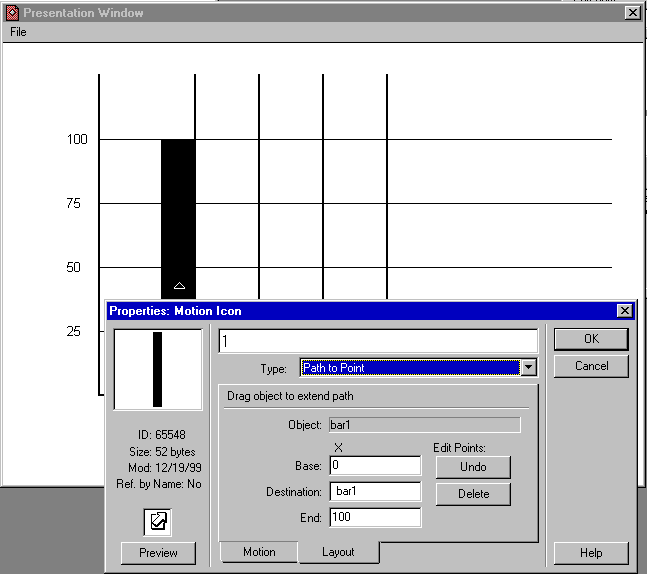Click the 50 axis label
The height and width of the screenshot is (574, 647).
[73, 267]
